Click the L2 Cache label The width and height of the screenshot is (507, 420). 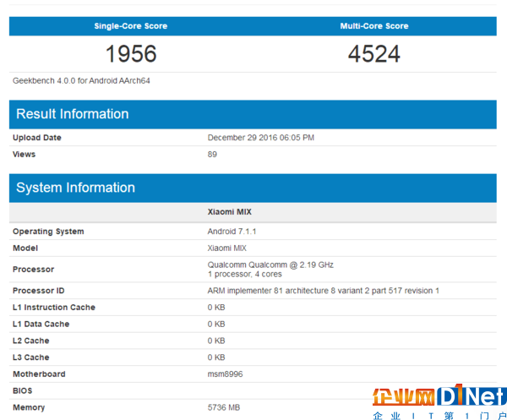(x=30, y=341)
